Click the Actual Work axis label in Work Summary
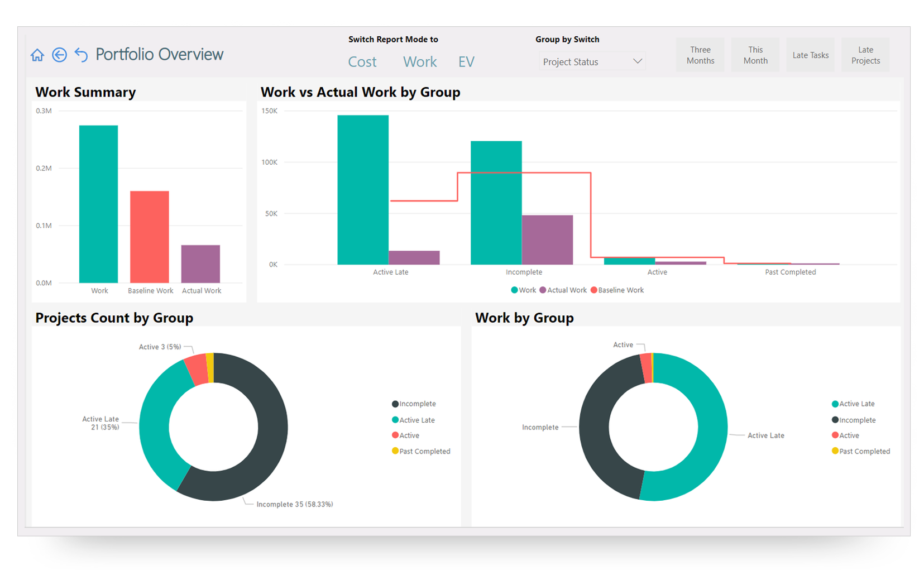The height and width of the screenshot is (575, 924). (202, 291)
